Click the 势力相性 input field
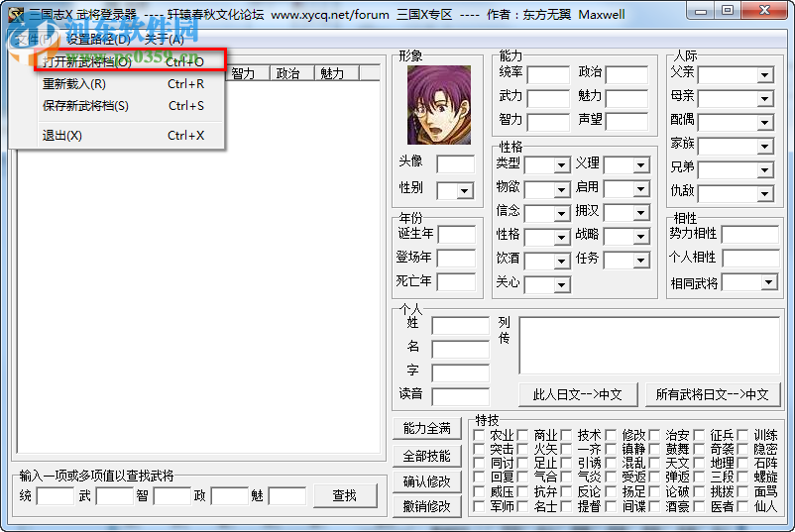 (x=750, y=235)
